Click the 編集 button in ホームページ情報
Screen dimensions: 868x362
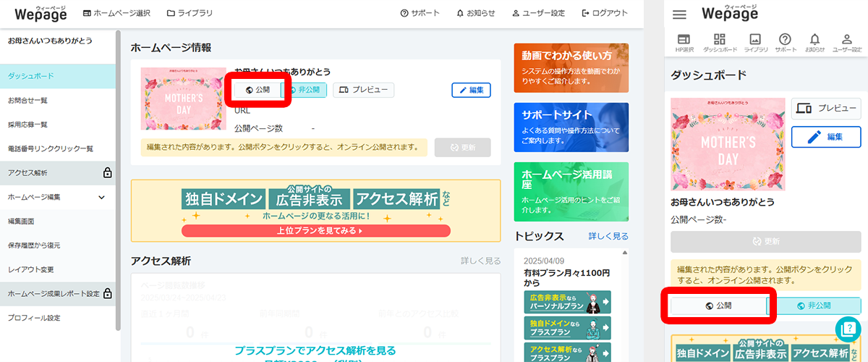[471, 90]
